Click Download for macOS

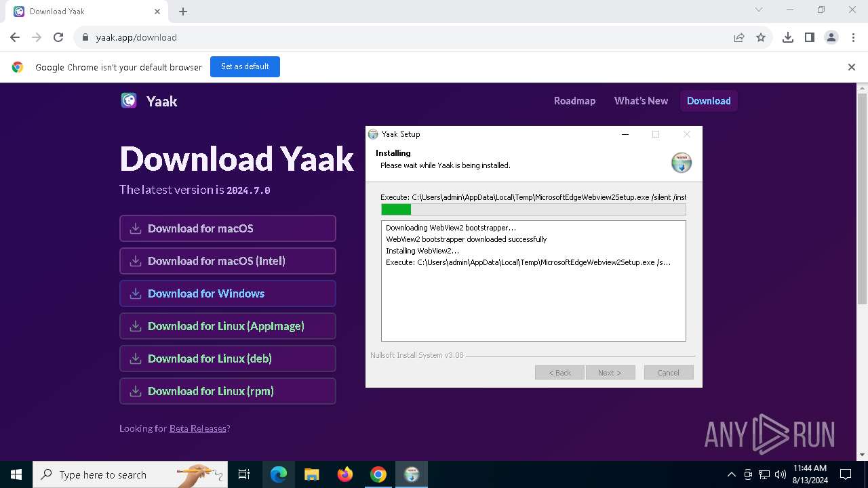tap(228, 228)
